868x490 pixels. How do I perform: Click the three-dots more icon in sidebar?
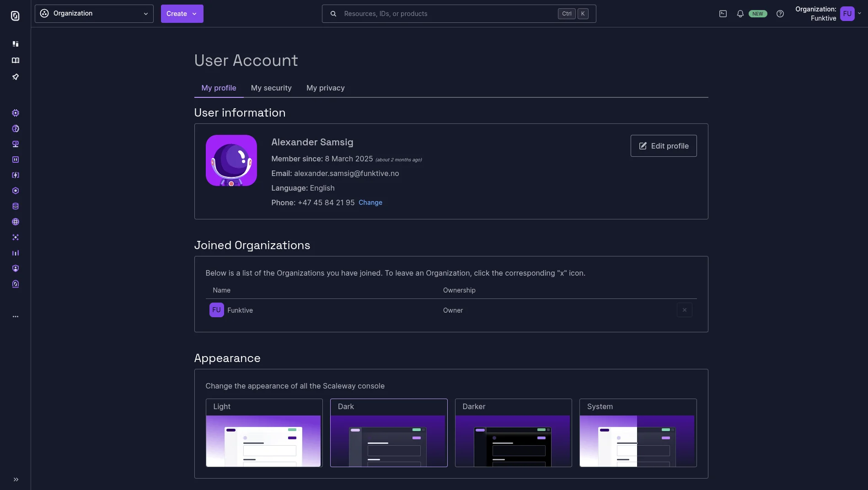[16, 316]
